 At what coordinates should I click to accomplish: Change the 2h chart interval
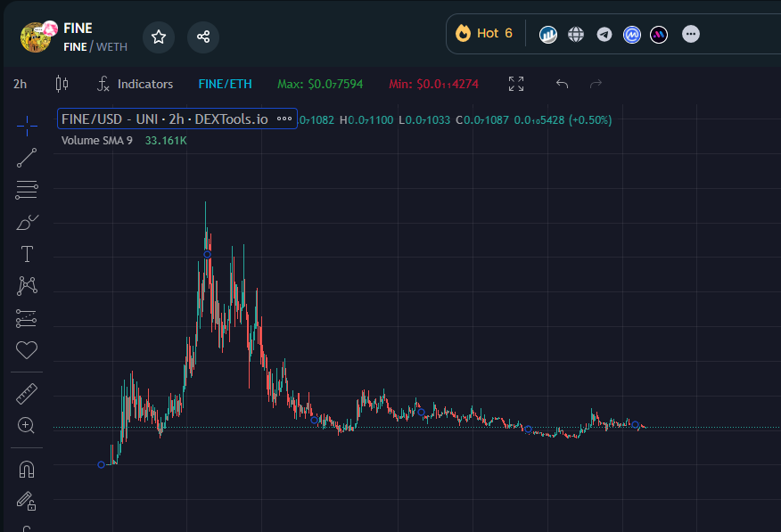pyautogui.click(x=20, y=84)
